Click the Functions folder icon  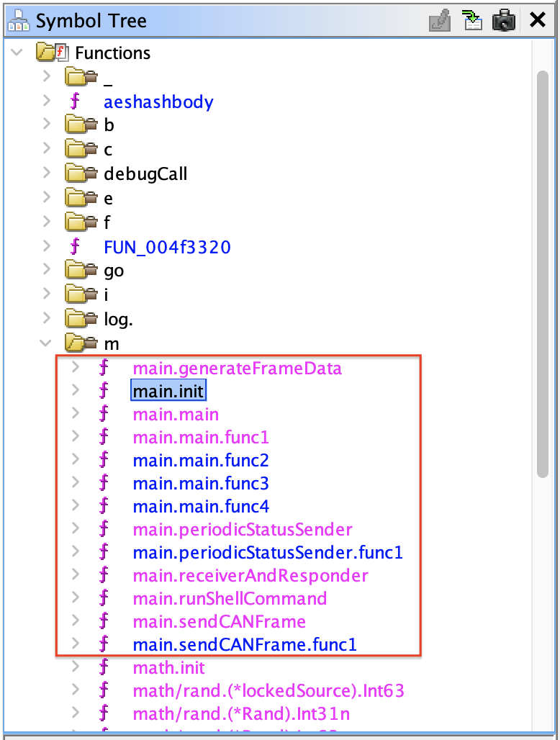coord(53,52)
